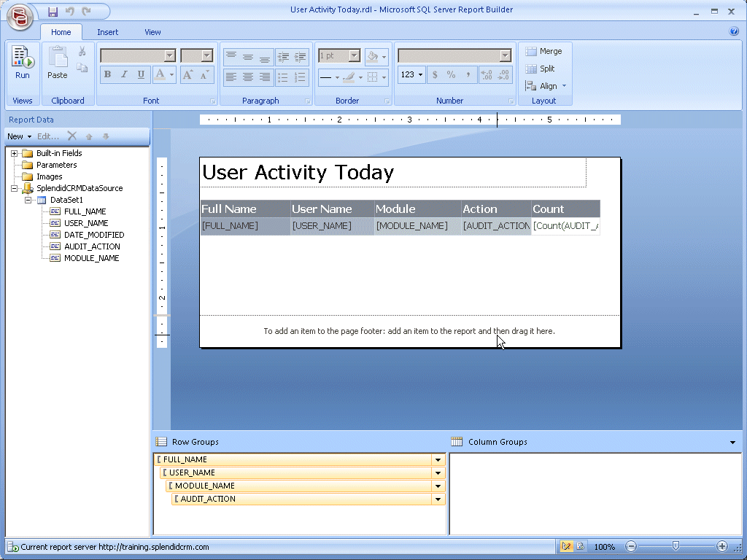Screen dimensions: 747x560
Task: Click the zoom in plus button
Action: [722, 546]
